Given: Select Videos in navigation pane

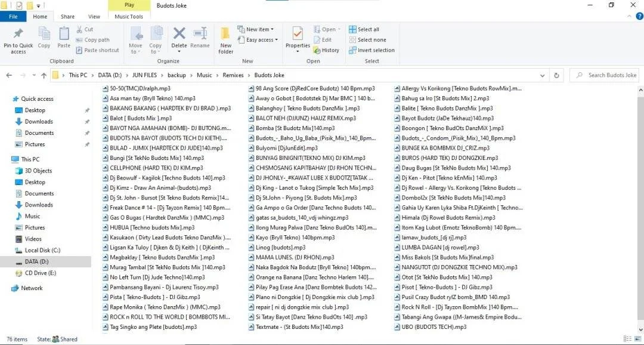Looking at the screenshot, I should 29,239.
